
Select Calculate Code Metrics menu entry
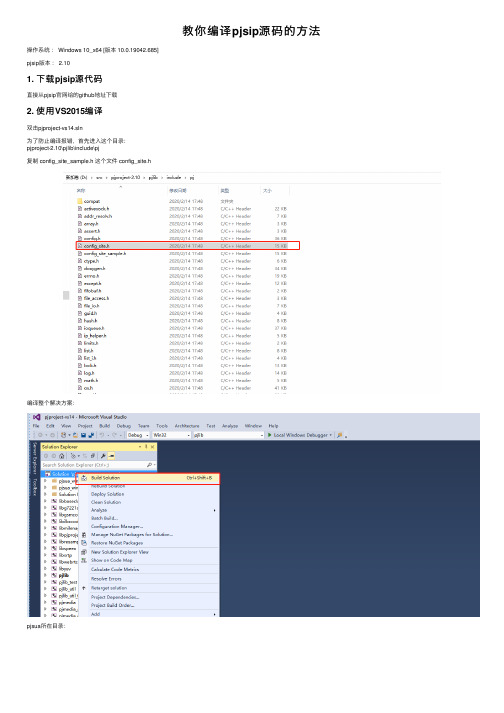click(115, 570)
